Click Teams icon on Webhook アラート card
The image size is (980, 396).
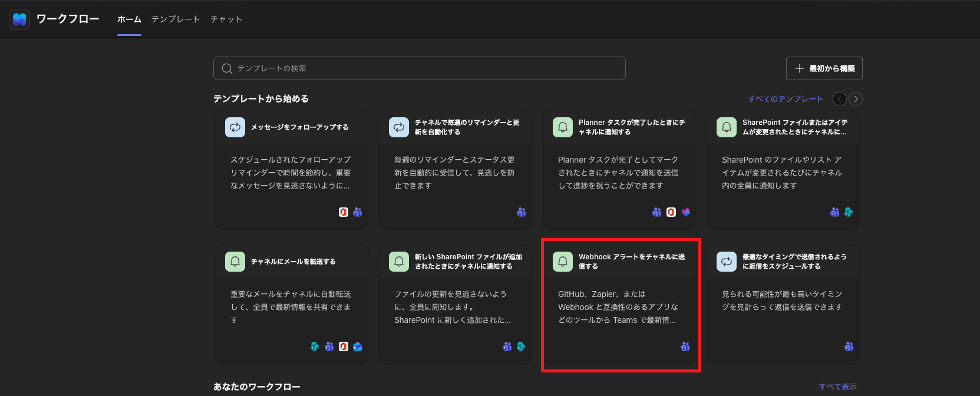[x=685, y=346]
